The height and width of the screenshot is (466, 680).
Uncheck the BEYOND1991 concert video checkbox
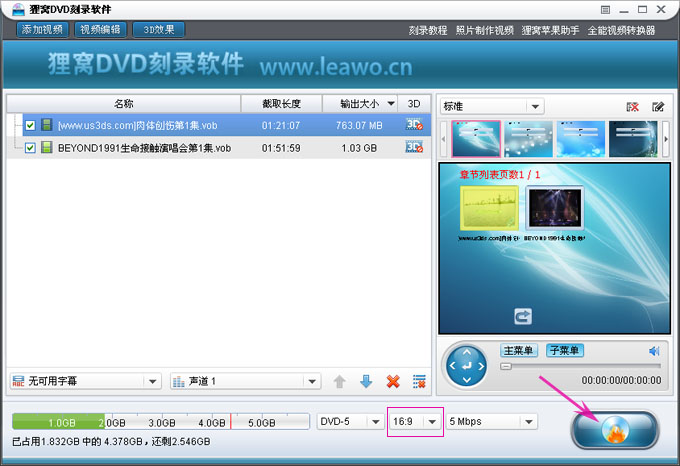(x=30, y=148)
